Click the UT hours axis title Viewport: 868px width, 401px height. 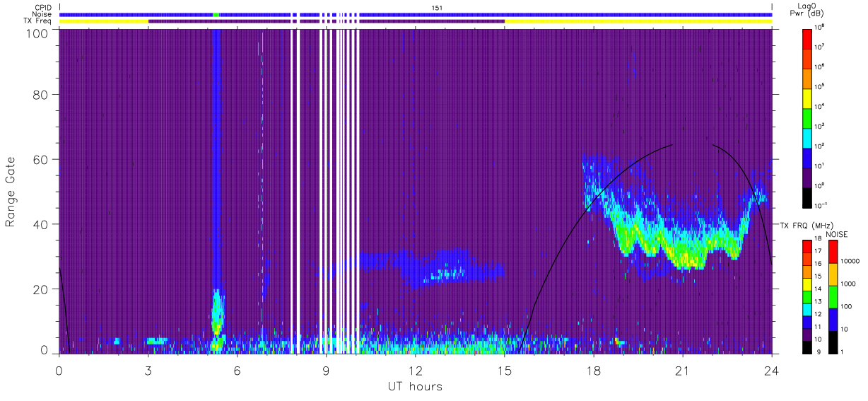(x=415, y=386)
